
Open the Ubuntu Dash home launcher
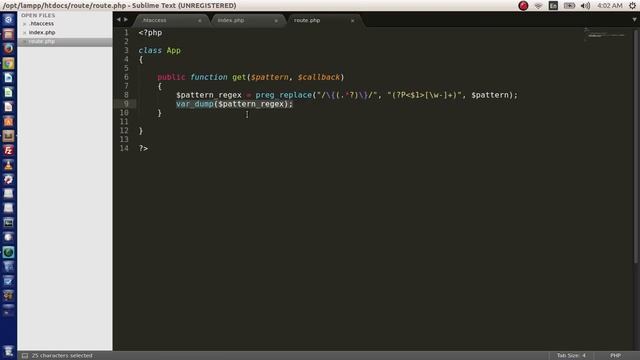point(8,20)
